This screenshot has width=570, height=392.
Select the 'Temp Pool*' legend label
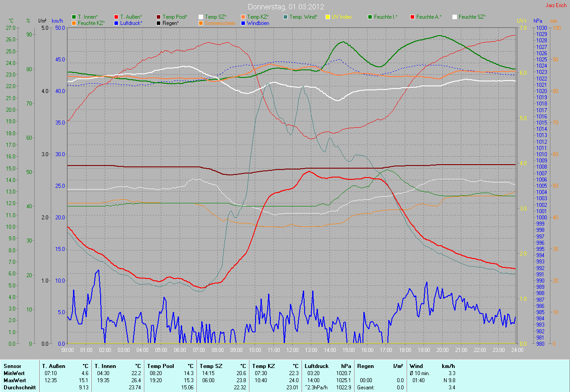pyautogui.click(x=175, y=17)
